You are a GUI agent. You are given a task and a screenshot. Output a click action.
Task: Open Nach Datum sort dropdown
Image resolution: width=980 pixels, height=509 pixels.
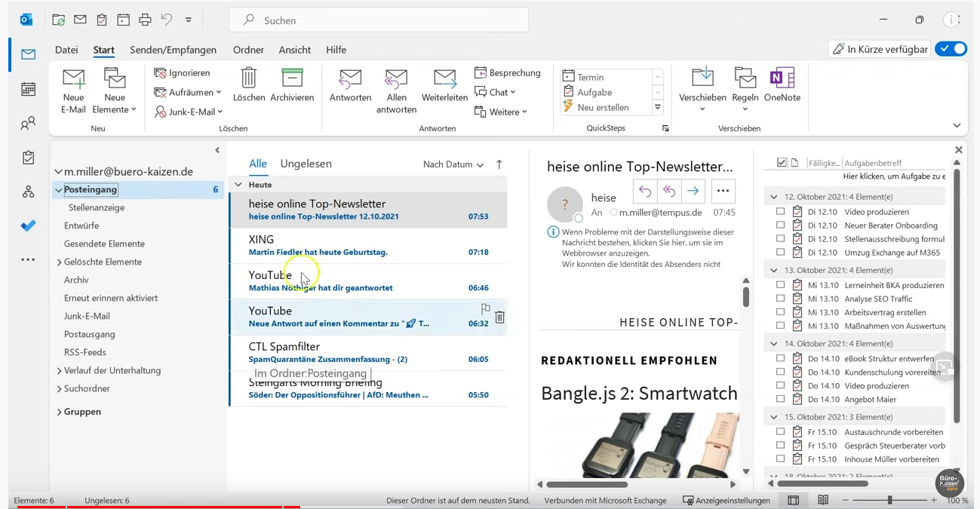tap(453, 164)
